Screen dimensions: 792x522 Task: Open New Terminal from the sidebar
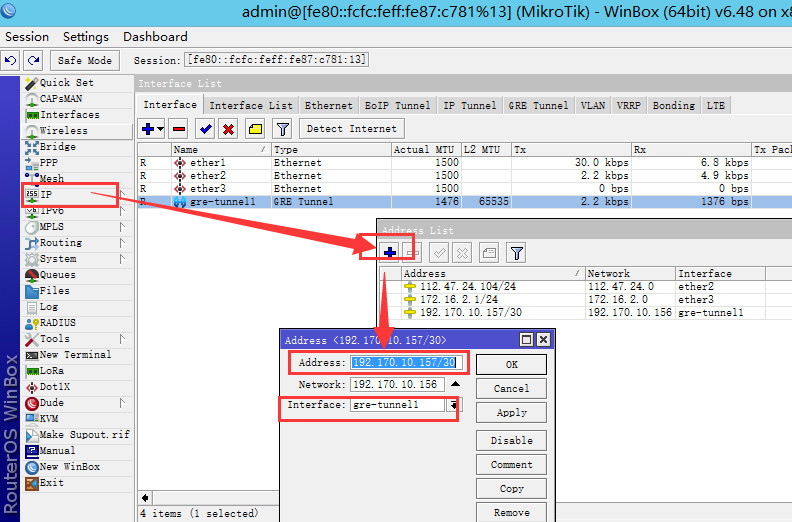point(75,355)
